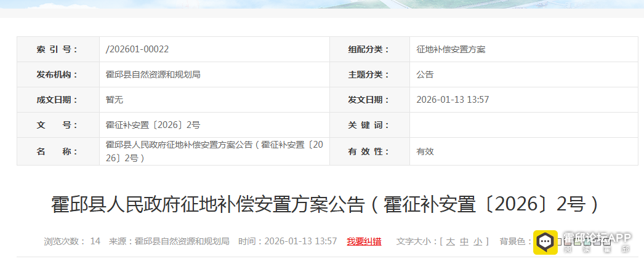Click 霍邱县自然资源和规划局 in 发布机构 row
The height and width of the screenshot is (264, 644).
click(x=153, y=74)
